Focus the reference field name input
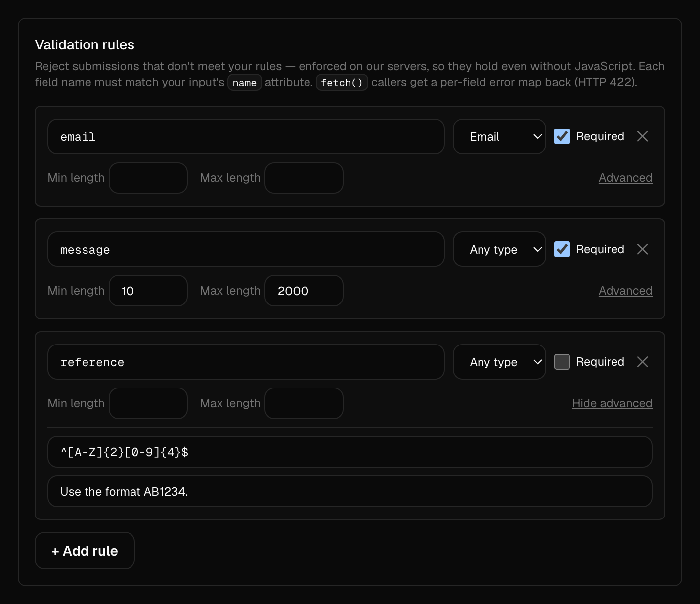The height and width of the screenshot is (604, 700). click(x=246, y=362)
